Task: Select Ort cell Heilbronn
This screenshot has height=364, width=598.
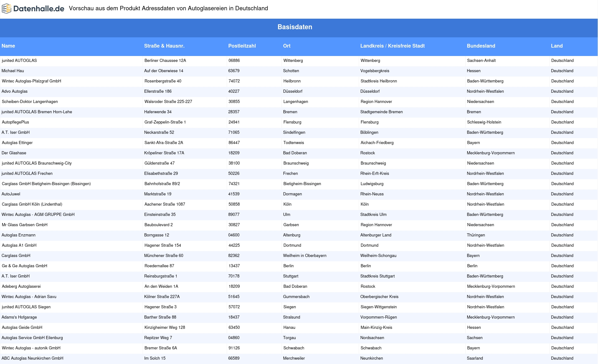Action: pos(292,81)
